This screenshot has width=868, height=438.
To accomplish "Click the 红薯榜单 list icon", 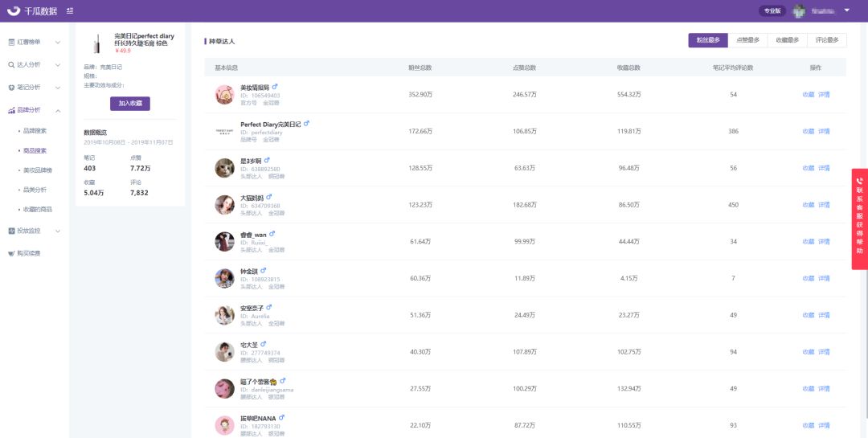I will click(x=11, y=42).
